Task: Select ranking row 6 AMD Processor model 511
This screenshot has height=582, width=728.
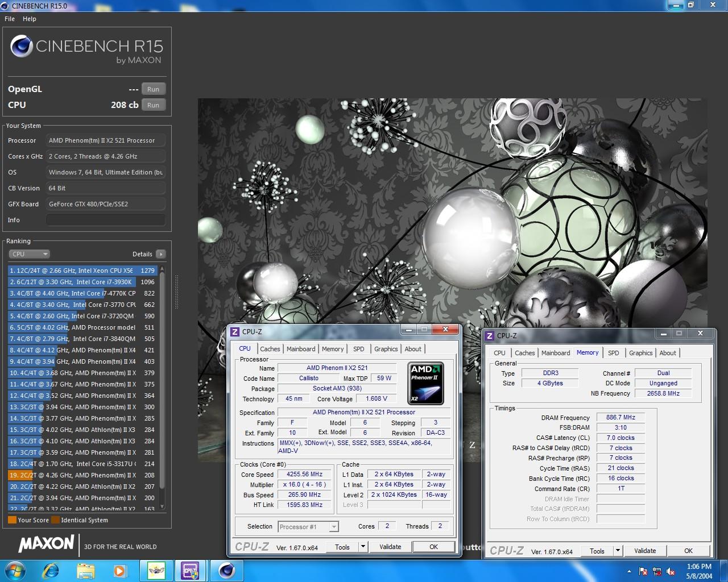Action: (x=82, y=327)
